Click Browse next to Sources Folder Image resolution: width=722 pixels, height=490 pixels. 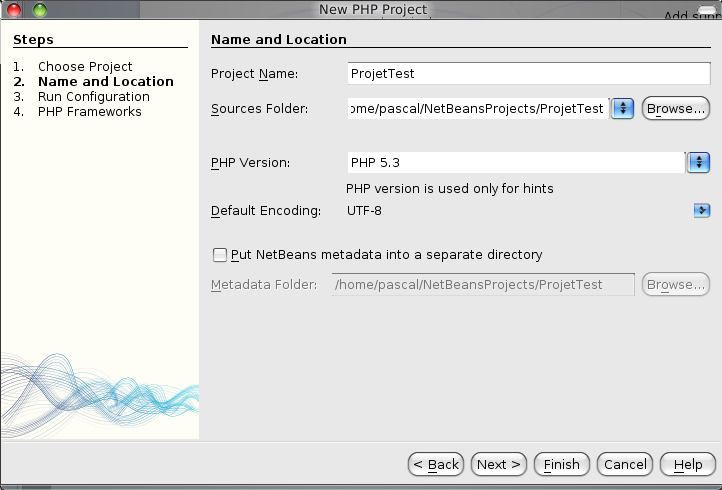click(x=675, y=109)
